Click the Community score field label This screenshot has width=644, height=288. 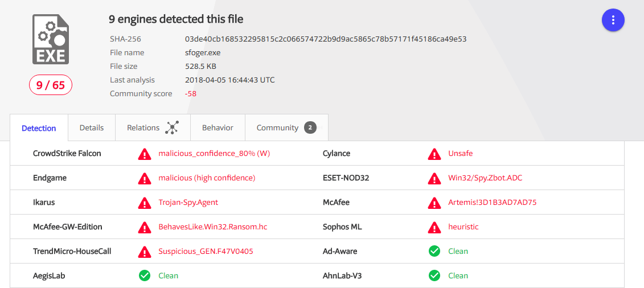pos(141,93)
